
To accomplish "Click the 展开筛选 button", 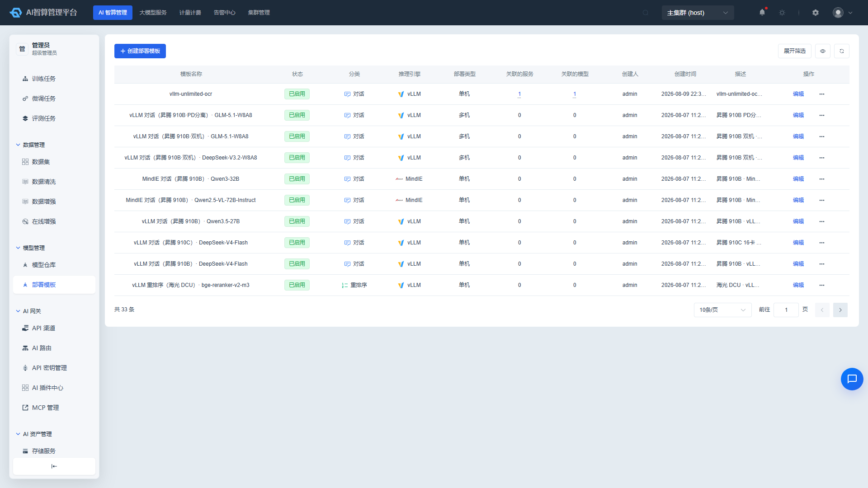I will [795, 51].
